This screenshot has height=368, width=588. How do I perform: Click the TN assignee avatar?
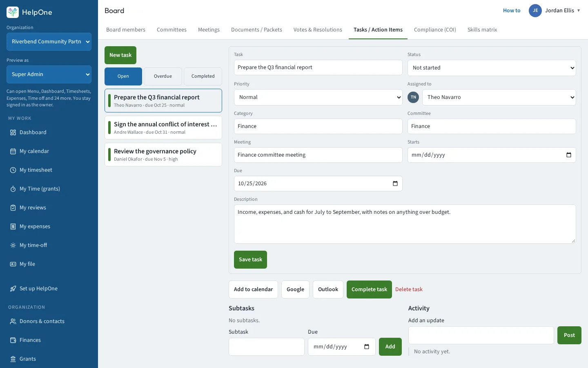click(413, 97)
